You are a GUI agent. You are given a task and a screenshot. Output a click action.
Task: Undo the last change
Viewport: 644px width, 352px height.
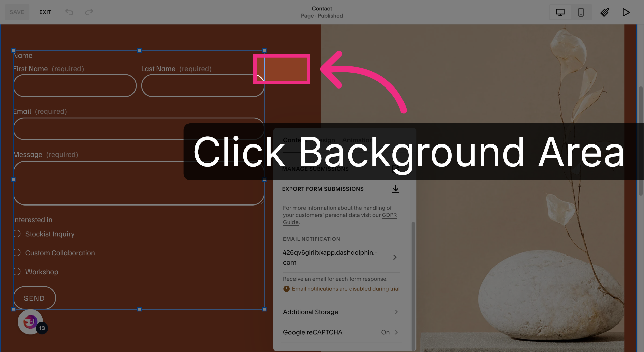pos(69,12)
